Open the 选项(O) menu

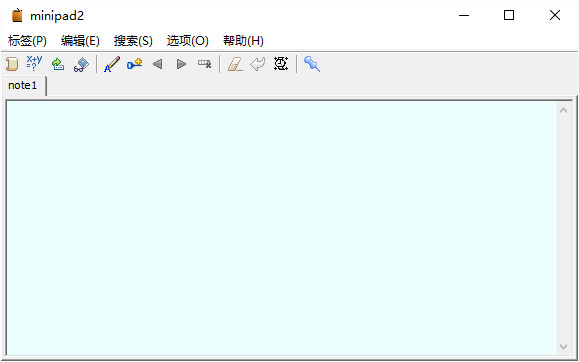tap(188, 41)
